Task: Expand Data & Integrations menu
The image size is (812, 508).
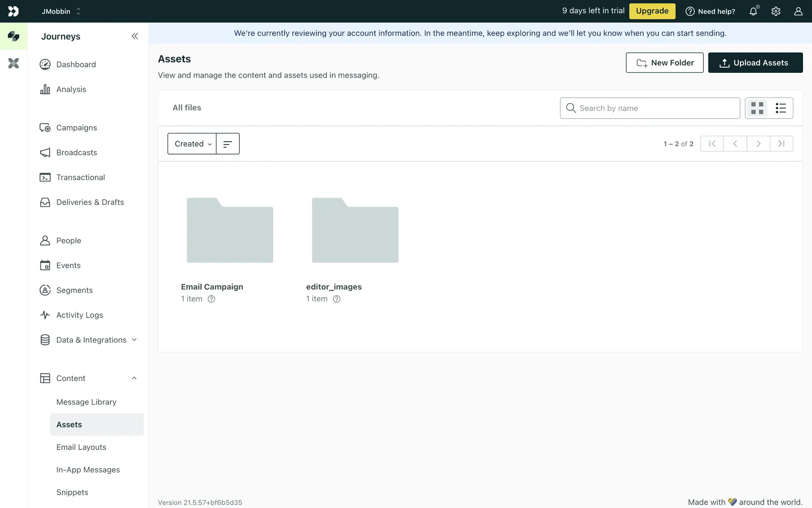Action: click(x=134, y=340)
